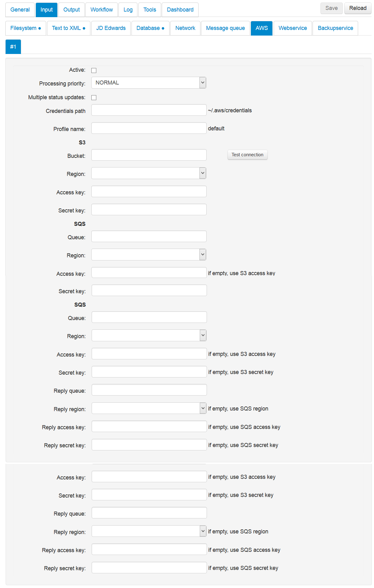This screenshot has width=374, height=588.
Task: Click into the S3 Bucket field
Action: (x=149, y=155)
